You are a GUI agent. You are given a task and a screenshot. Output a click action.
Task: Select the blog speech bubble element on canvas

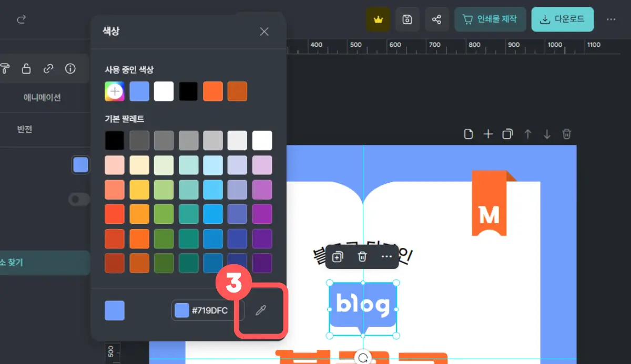[363, 309]
